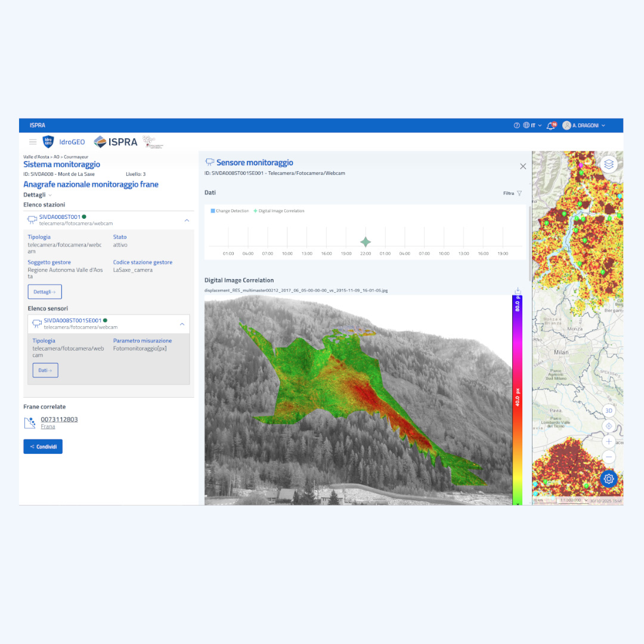Open the map layers selector icon

609,165
